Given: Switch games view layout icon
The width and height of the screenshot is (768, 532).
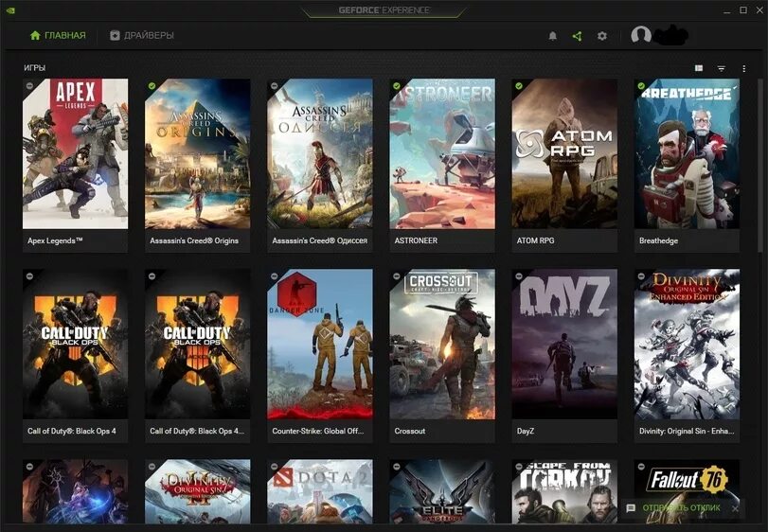Looking at the screenshot, I should (699, 68).
